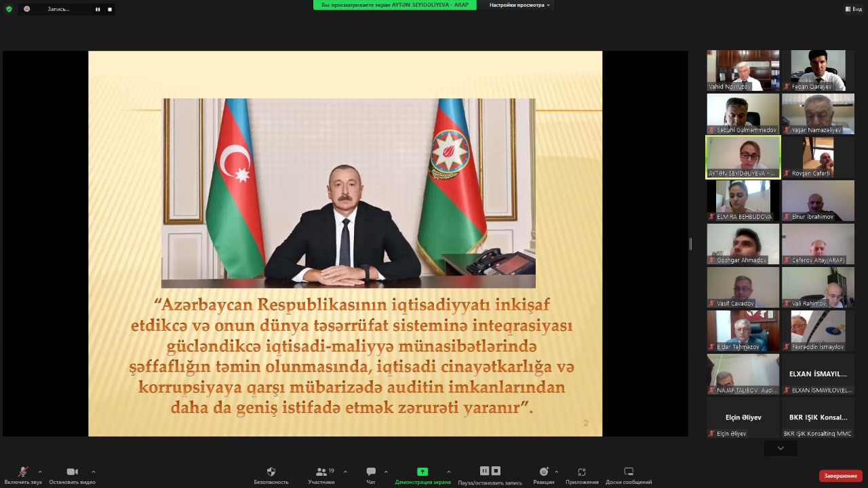Image resolution: width=868 pixels, height=488 pixels.
Task: Open Доски сообщений whiteboards icon
Action: (629, 472)
